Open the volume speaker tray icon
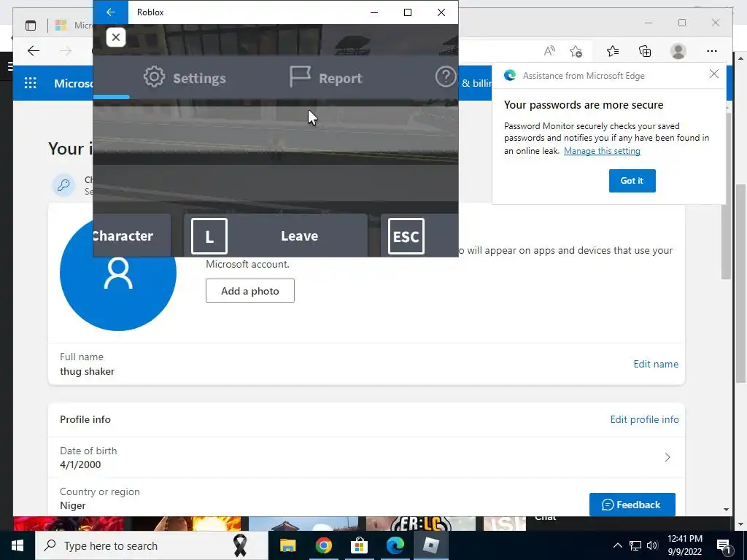 [652, 545]
